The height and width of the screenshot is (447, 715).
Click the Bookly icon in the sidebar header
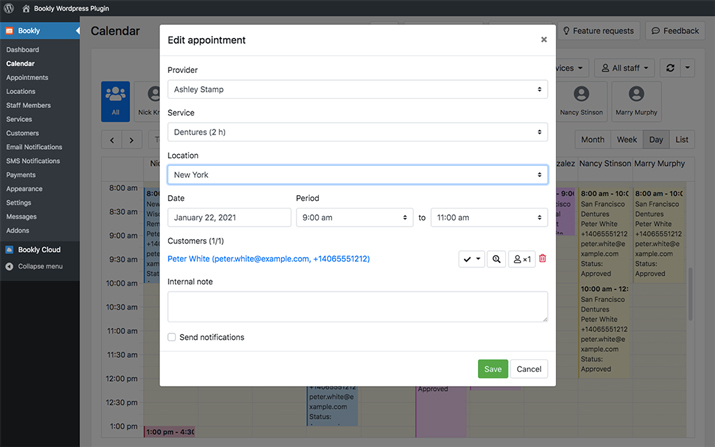pos(9,31)
